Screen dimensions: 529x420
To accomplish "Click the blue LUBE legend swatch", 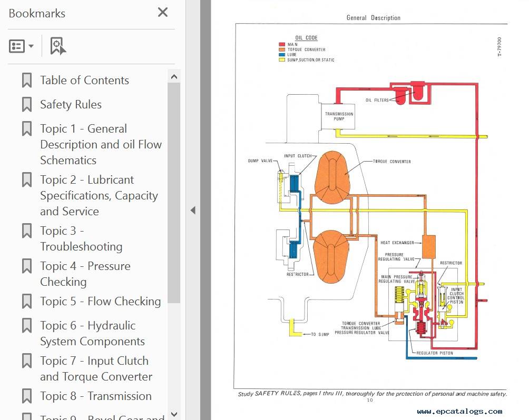I will click(x=282, y=55).
